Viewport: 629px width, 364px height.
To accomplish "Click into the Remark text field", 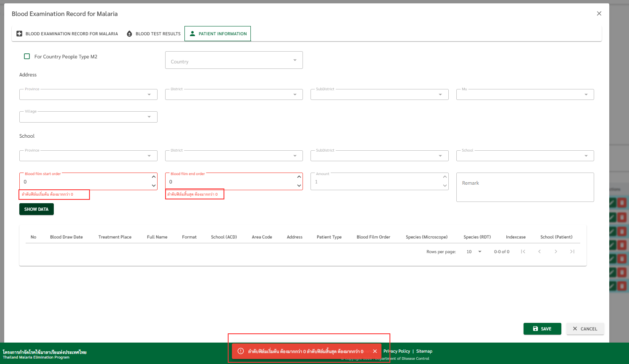I will tap(524, 187).
